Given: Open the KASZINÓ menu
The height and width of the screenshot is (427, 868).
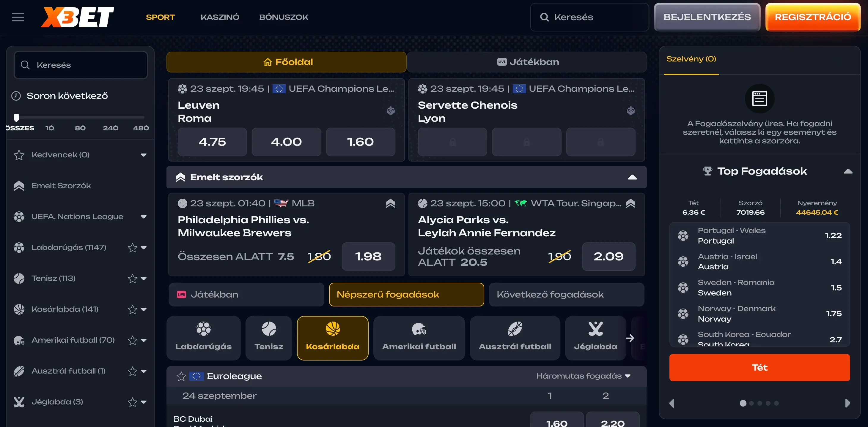Looking at the screenshot, I should 220,17.
